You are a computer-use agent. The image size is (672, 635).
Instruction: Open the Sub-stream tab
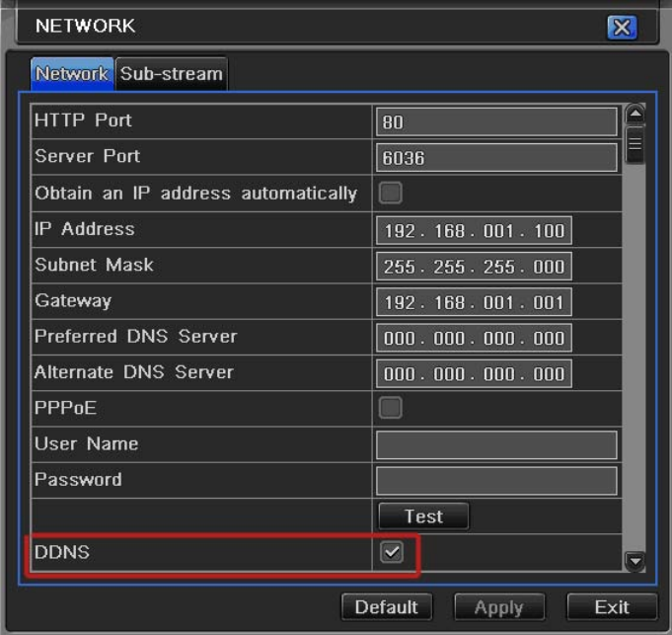point(172,74)
